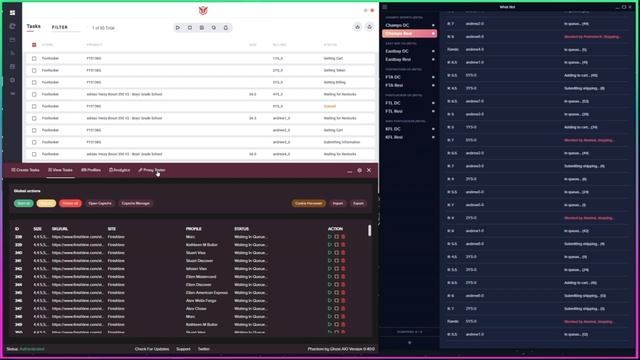Click the Phantom task list scrollbar
Screen dimensions: 640x360
[369, 231]
